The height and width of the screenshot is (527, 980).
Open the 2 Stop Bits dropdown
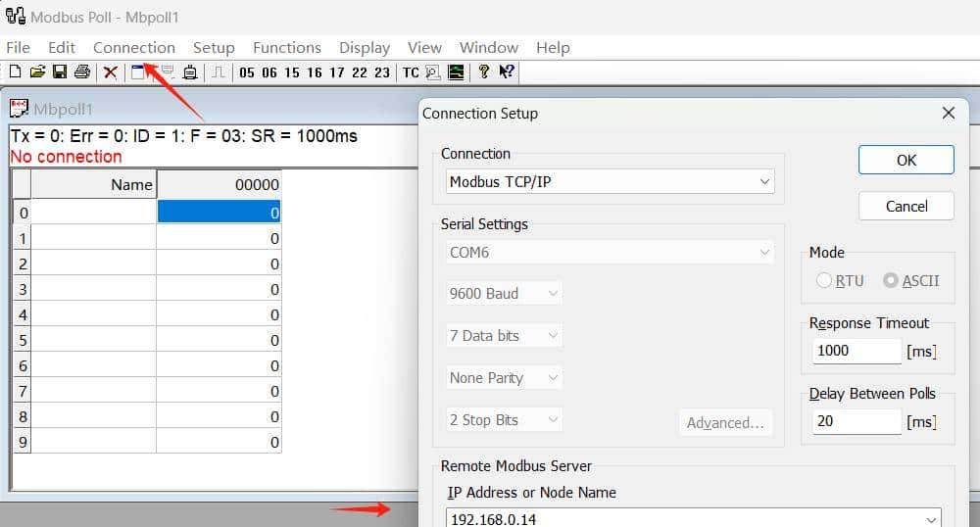click(504, 419)
